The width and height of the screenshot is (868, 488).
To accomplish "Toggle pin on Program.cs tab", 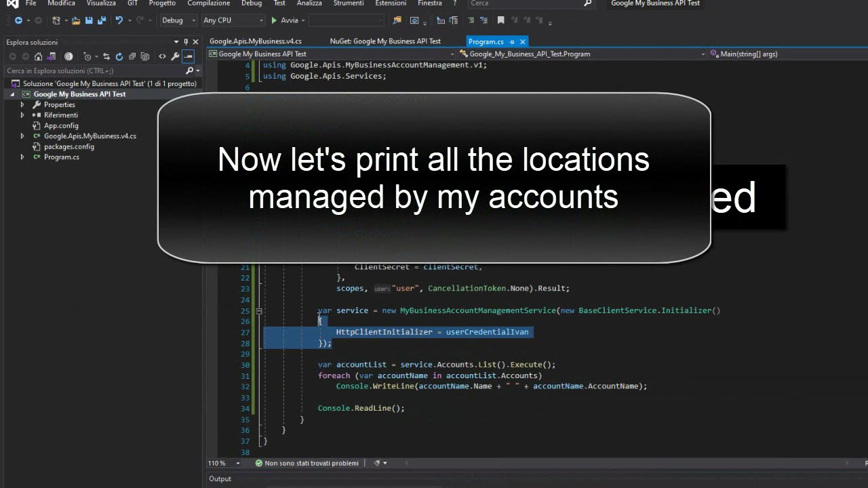I will [x=512, y=42].
